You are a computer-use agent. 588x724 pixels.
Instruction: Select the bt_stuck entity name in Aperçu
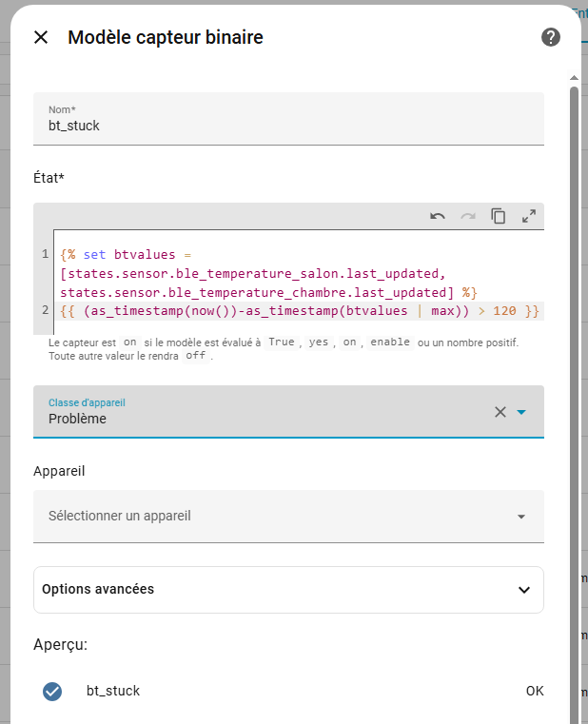(113, 691)
